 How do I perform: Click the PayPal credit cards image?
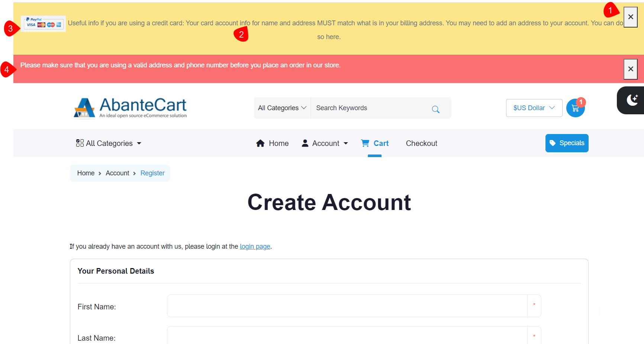point(44,24)
